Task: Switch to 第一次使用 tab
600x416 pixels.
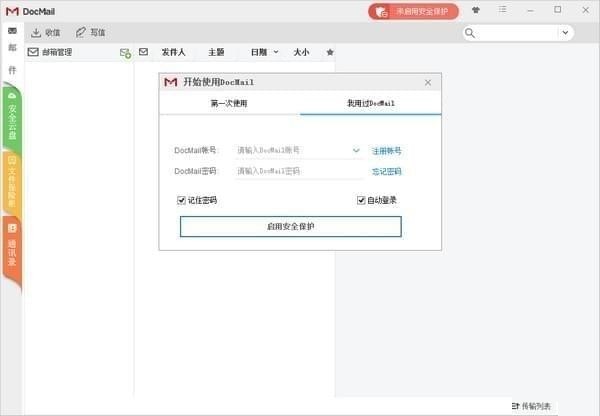Action: coord(229,103)
